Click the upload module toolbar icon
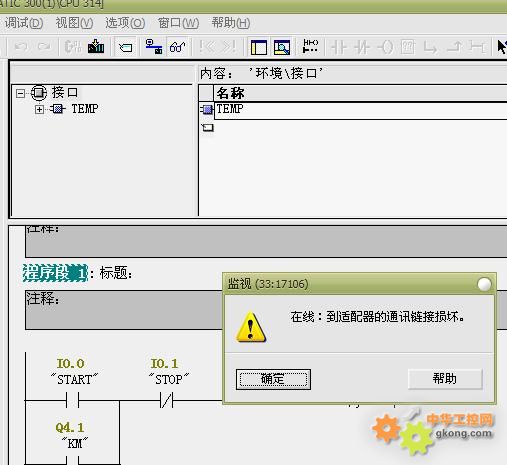This screenshot has width=507, height=465. click(x=73, y=47)
